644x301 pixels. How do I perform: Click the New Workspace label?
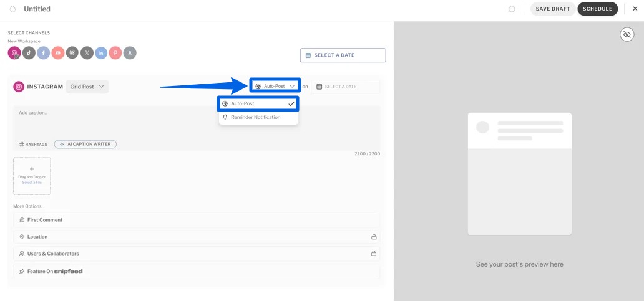tap(24, 41)
